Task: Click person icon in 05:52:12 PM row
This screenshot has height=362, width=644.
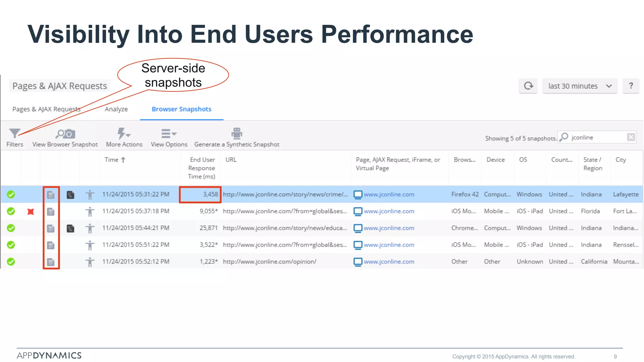Action: pos(90,262)
